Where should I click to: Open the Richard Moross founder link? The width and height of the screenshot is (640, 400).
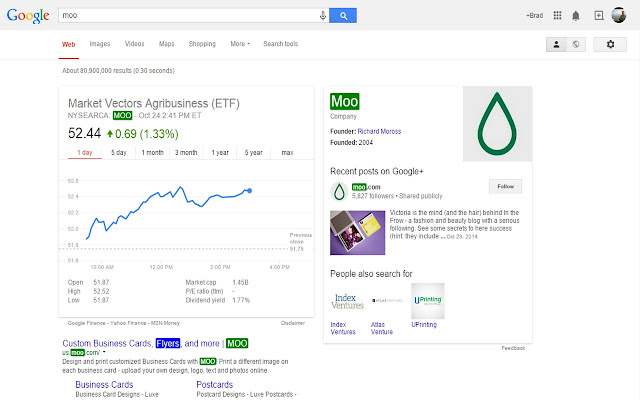coord(379,131)
